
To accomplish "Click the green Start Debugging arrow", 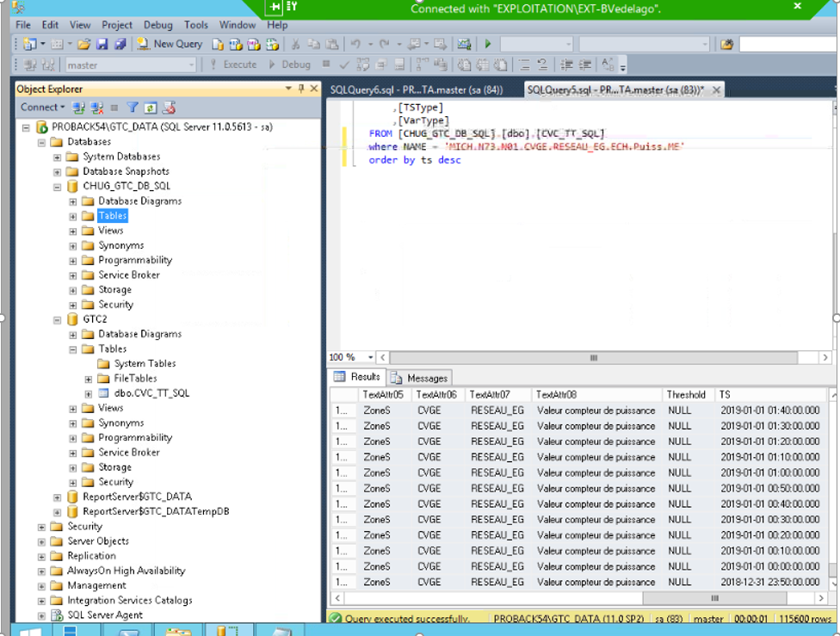I will tap(488, 44).
